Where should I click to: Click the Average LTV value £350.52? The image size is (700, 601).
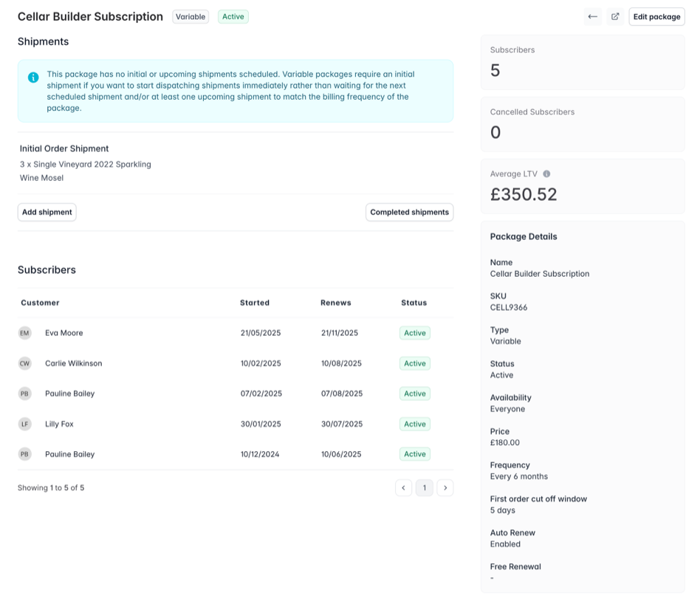click(x=524, y=194)
